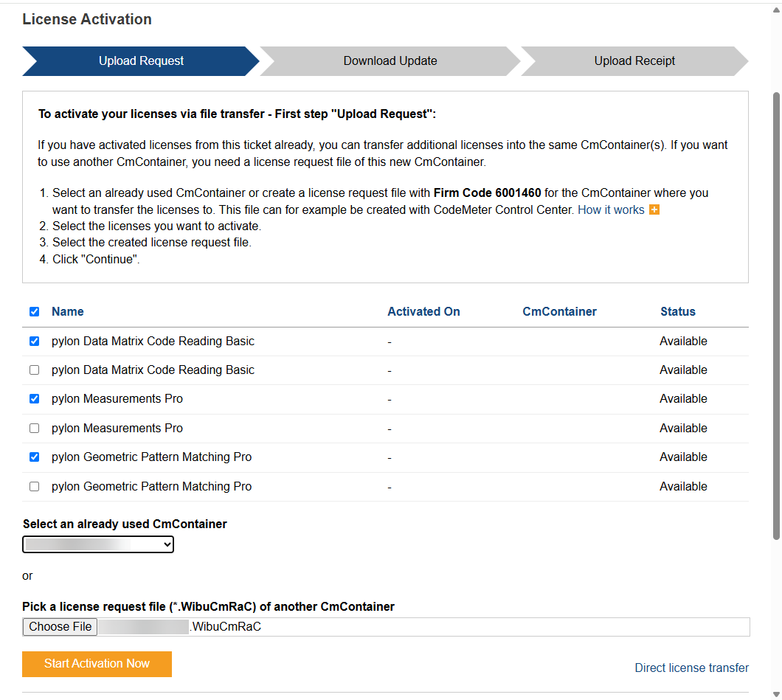Check the second pylon Geometric Pattern Matching Pro
This screenshot has width=782, height=700.
34,486
